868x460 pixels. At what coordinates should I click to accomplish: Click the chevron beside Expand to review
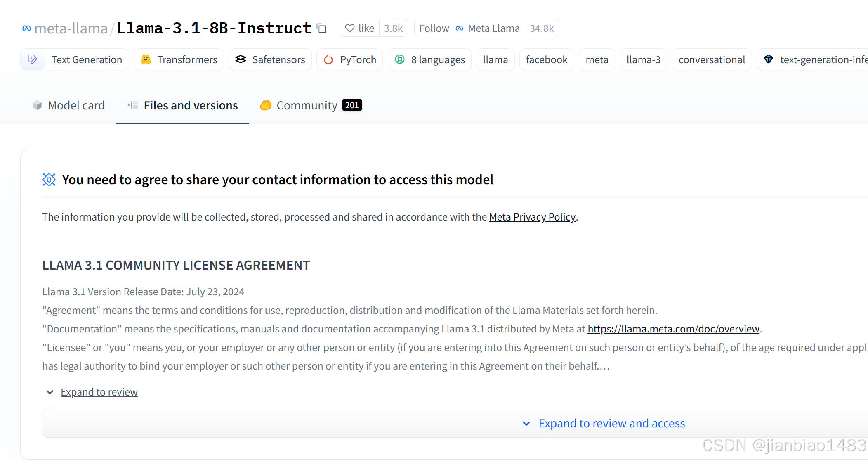click(50, 392)
